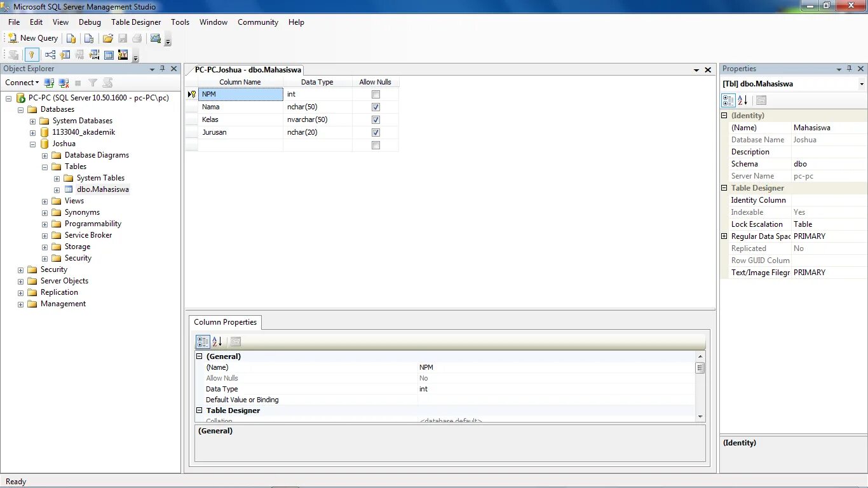This screenshot has width=868, height=488.
Task: Click the Open File folder icon
Action: pyautogui.click(x=108, y=39)
